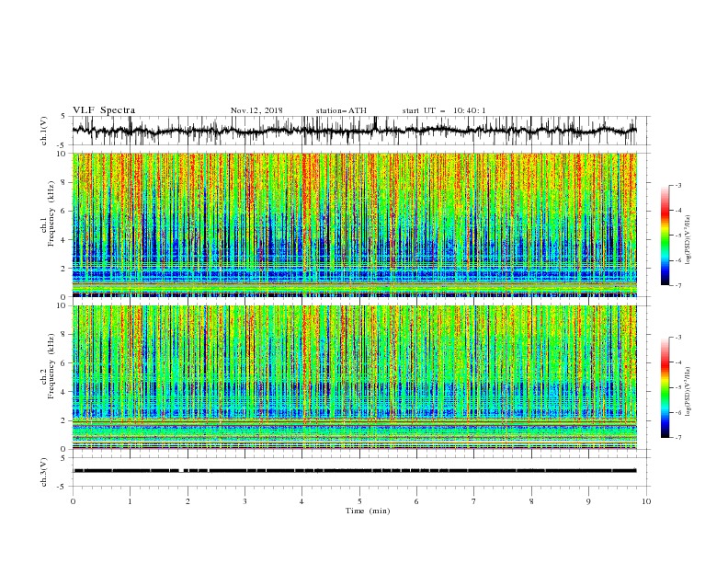Screen dimensions: 728x563
Task: Click the time axis tick label '8'
Action: (x=531, y=501)
